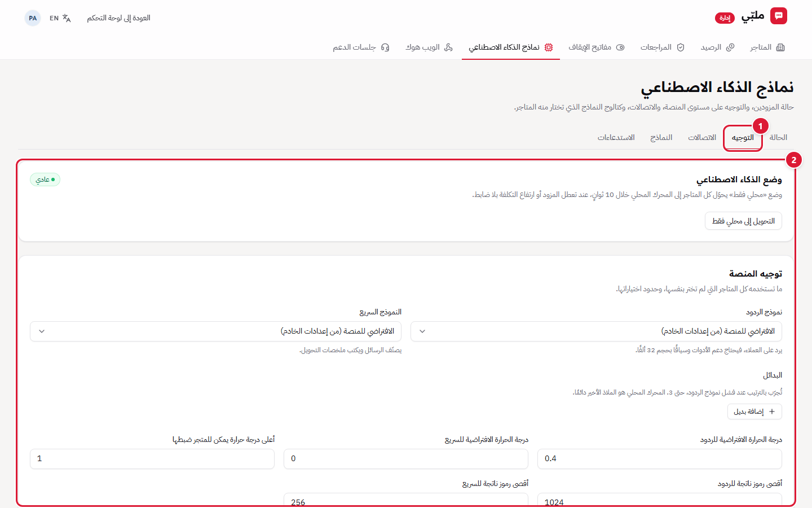Image resolution: width=812 pixels, height=508 pixels.
Task: Click the توجيه المنصة heading
Action: (x=756, y=274)
